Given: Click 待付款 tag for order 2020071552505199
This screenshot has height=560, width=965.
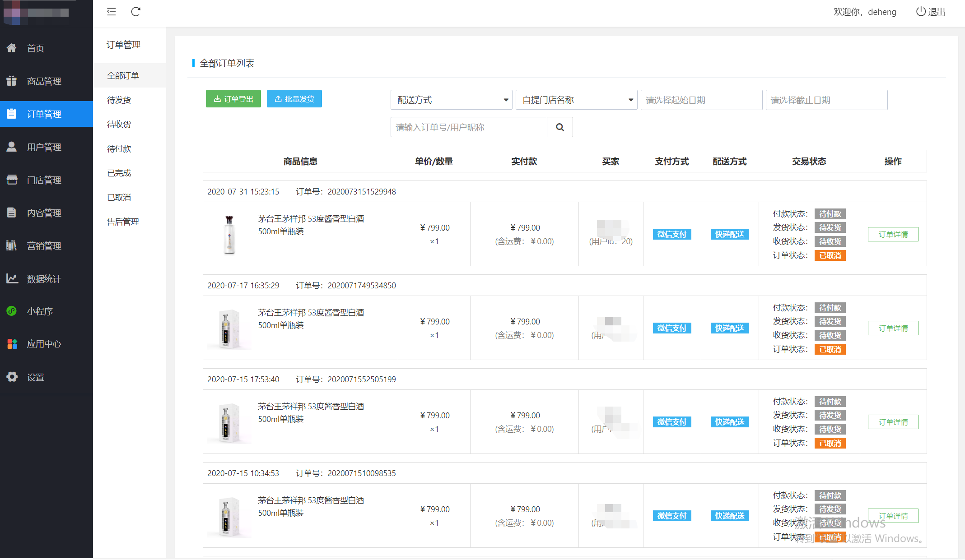Looking at the screenshot, I should point(830,402).
